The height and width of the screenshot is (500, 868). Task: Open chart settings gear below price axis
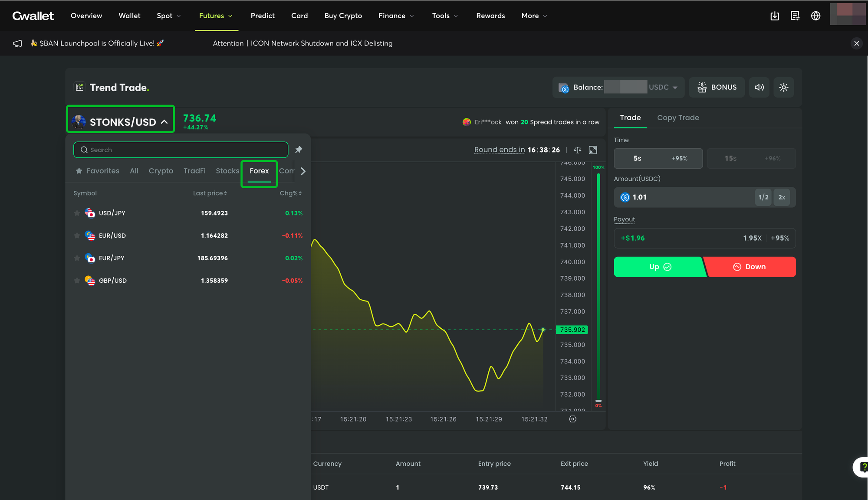572,419
